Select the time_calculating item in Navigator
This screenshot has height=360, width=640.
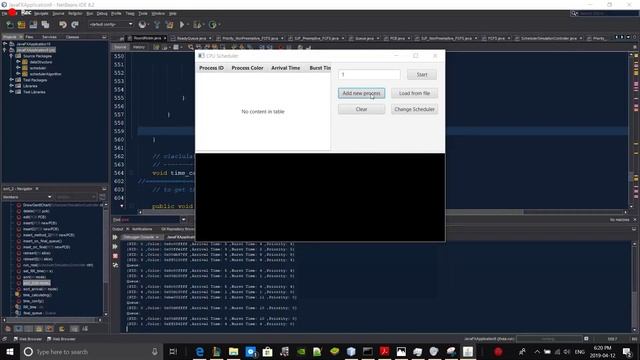tap(37, 295)
